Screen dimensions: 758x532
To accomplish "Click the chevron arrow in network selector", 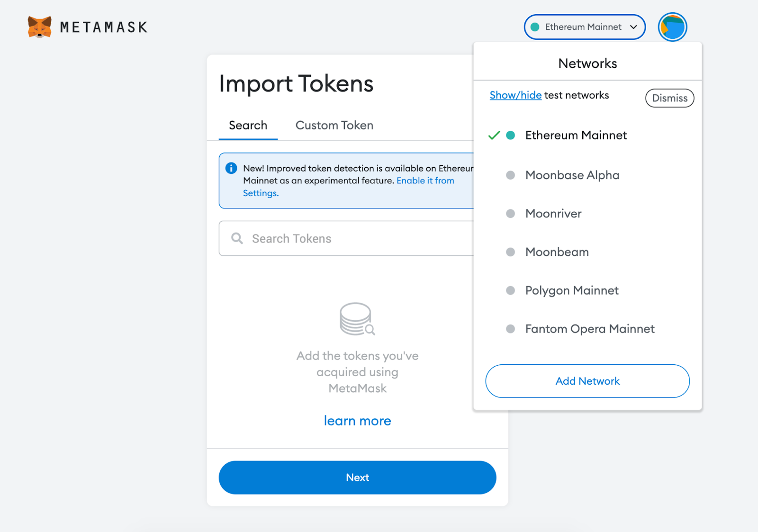I will (x=633, y=27).
